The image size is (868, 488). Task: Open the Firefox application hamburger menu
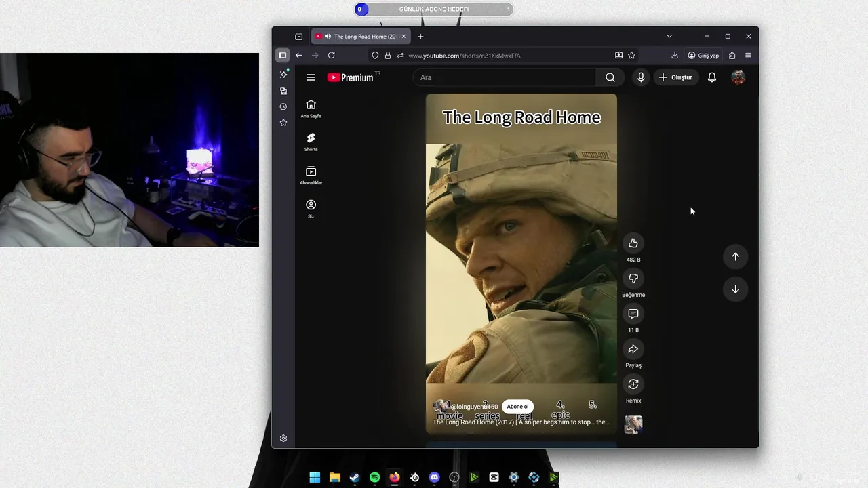(x=748, y=56)
